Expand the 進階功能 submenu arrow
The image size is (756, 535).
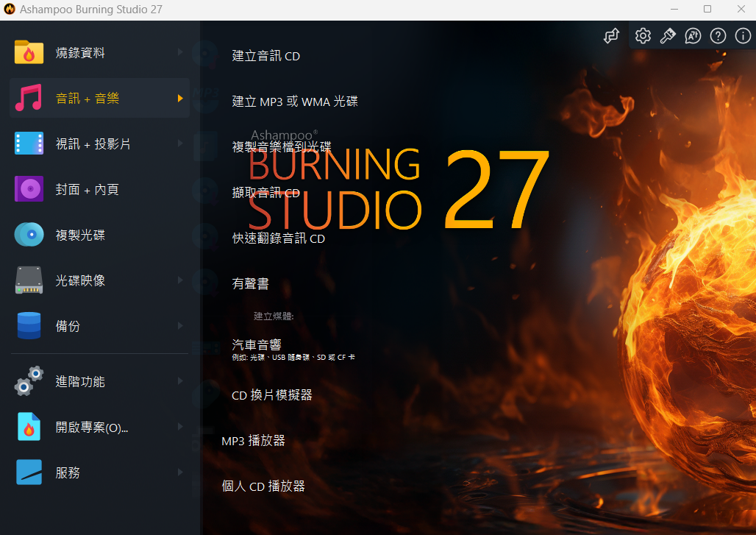(180, 380)
